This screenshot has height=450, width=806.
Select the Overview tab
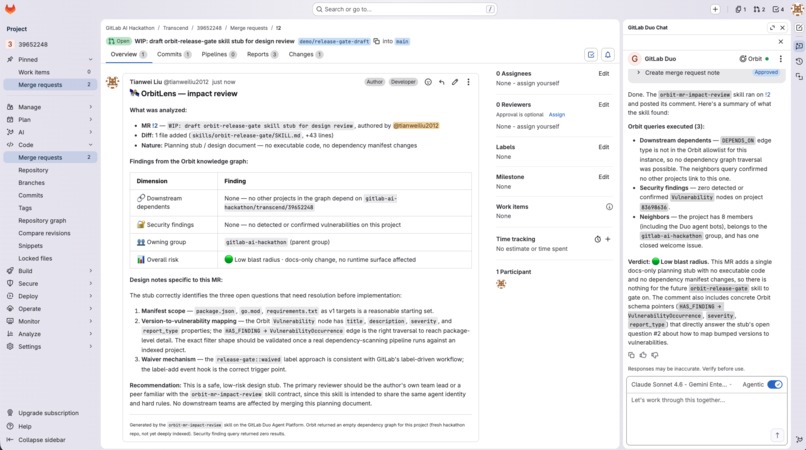(129, 55)
